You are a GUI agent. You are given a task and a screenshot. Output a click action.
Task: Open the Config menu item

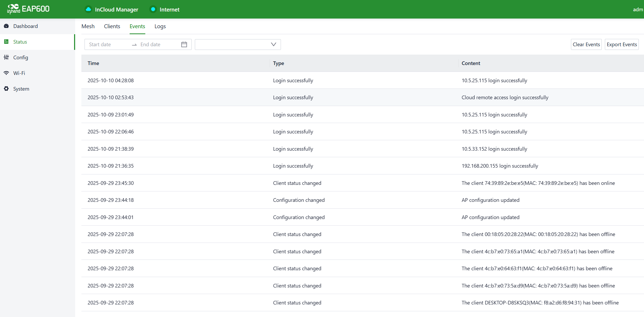click(21, 57)
